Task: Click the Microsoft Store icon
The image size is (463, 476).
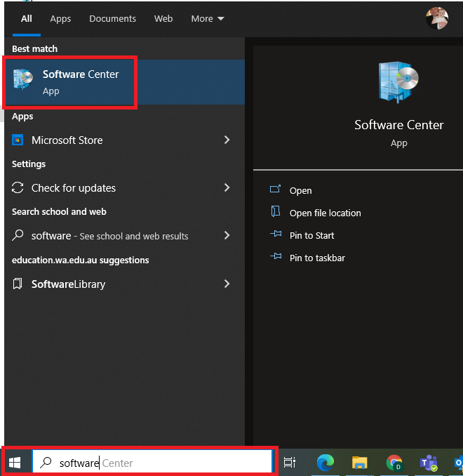Action: (x=18, y=140)
